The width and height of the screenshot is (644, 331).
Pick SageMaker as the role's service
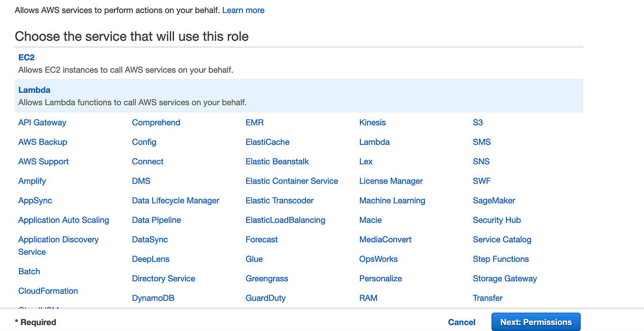tap(494, 200)
